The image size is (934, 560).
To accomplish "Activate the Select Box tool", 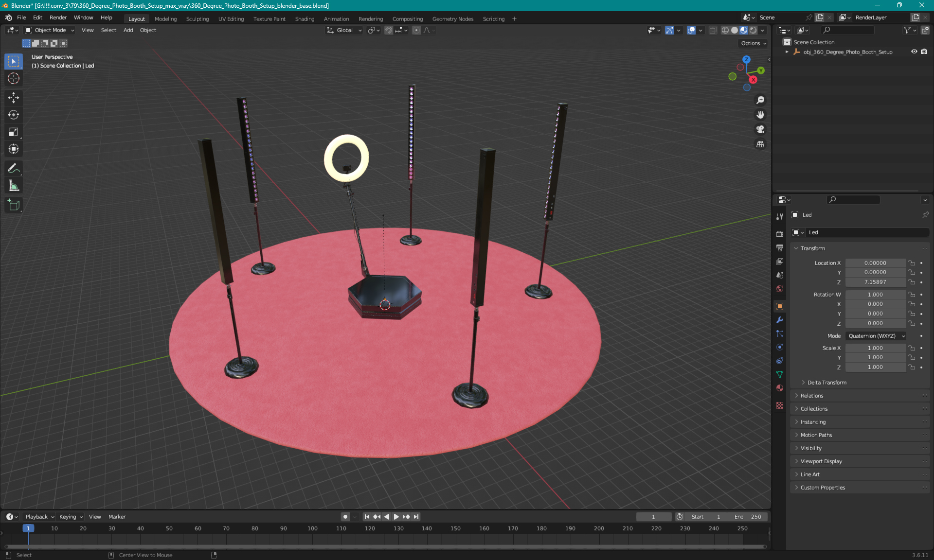I will coord(14,61).
